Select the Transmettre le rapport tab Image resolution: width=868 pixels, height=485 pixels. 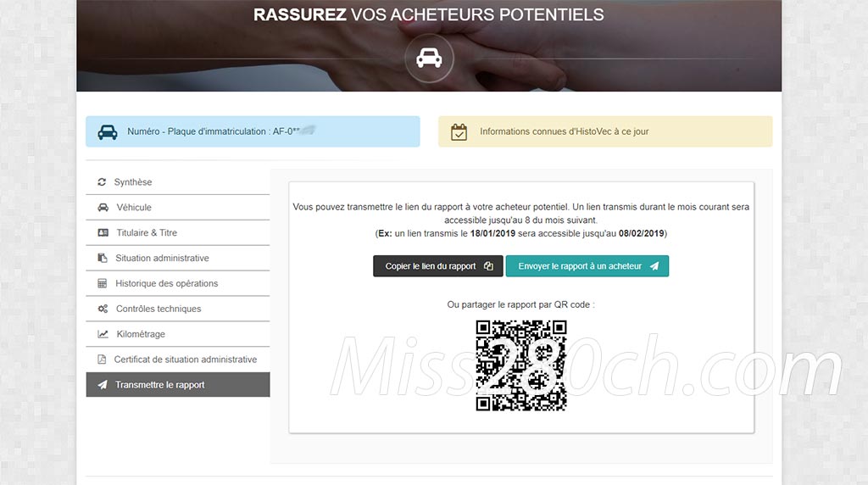(x=178, y=385)
